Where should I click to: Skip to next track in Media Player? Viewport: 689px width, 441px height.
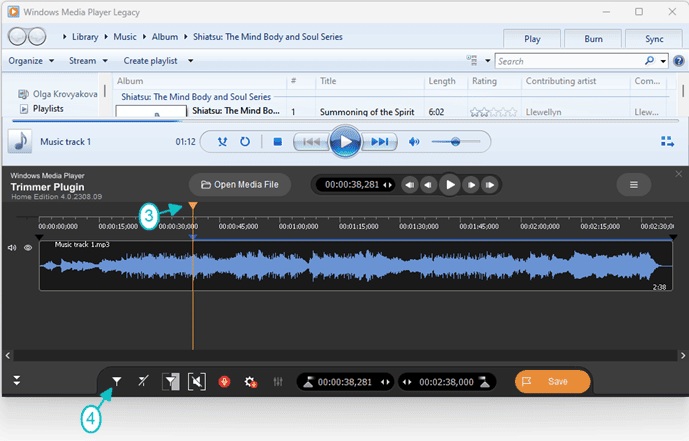tap(380, 141)
